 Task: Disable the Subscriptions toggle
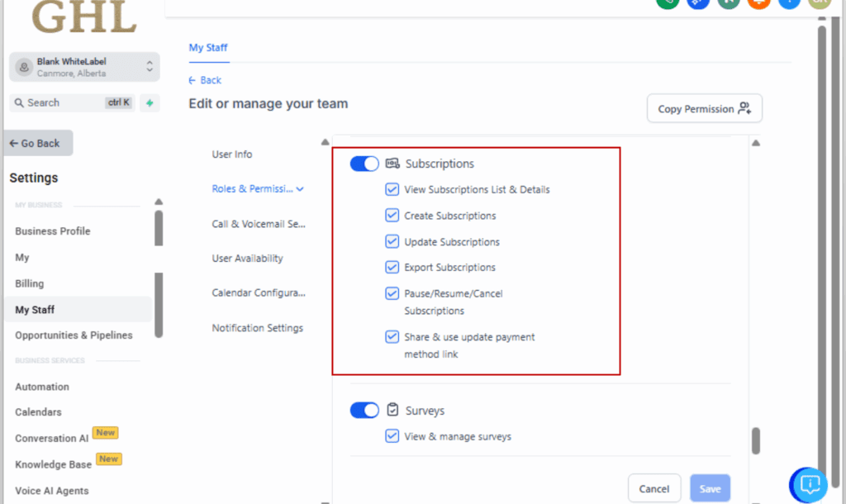(x=364, y=164)
